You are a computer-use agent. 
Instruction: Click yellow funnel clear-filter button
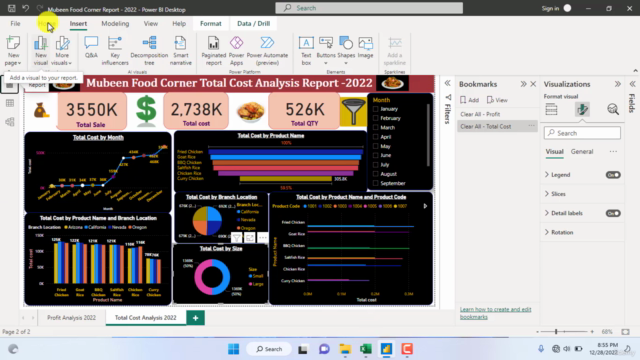(x=353, y=111)
